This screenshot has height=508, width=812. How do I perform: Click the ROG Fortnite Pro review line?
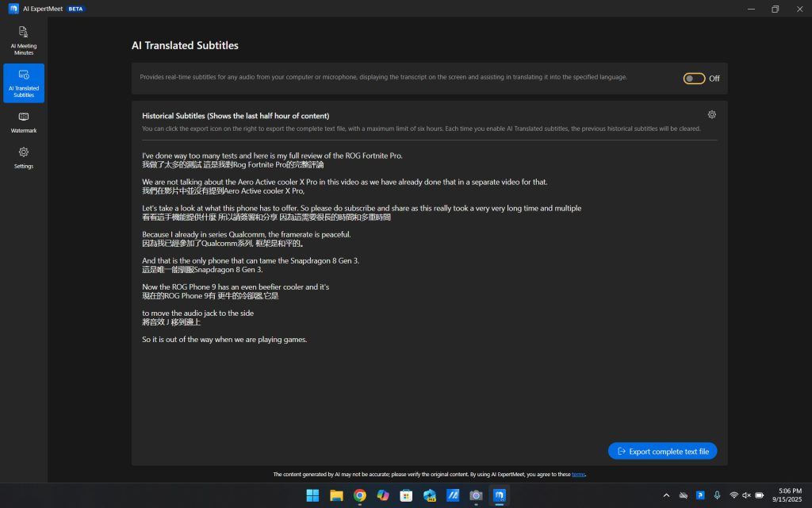[x=273, y=156]
